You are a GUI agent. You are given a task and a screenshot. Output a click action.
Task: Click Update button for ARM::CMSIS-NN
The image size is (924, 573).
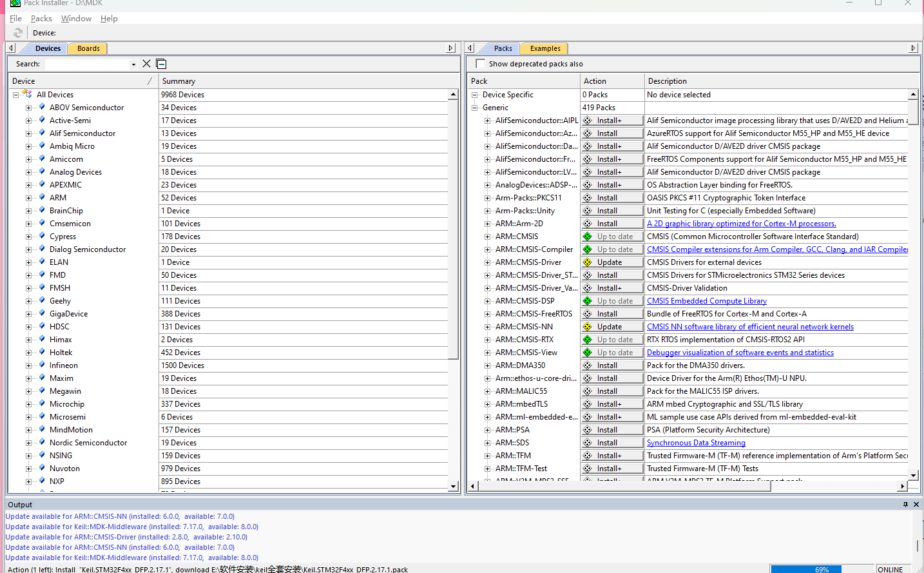[612, 327]
